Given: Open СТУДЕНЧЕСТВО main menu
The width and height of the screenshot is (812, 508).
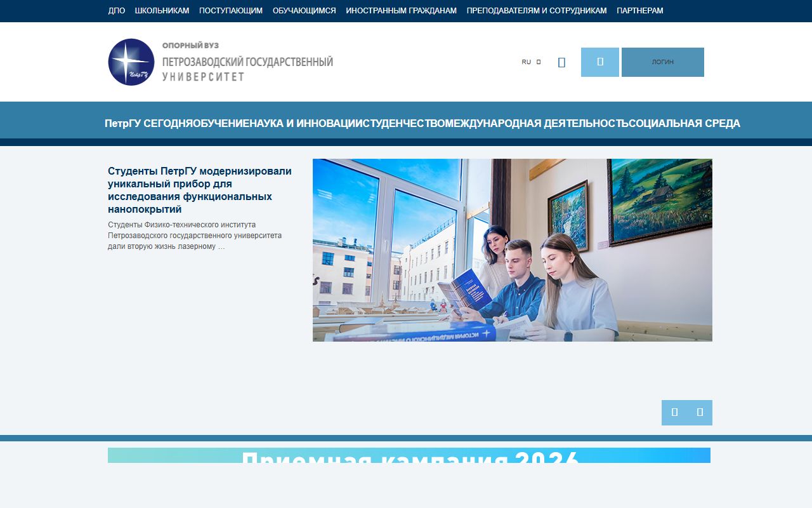Looking at the screenshot, I should [403, 123].
